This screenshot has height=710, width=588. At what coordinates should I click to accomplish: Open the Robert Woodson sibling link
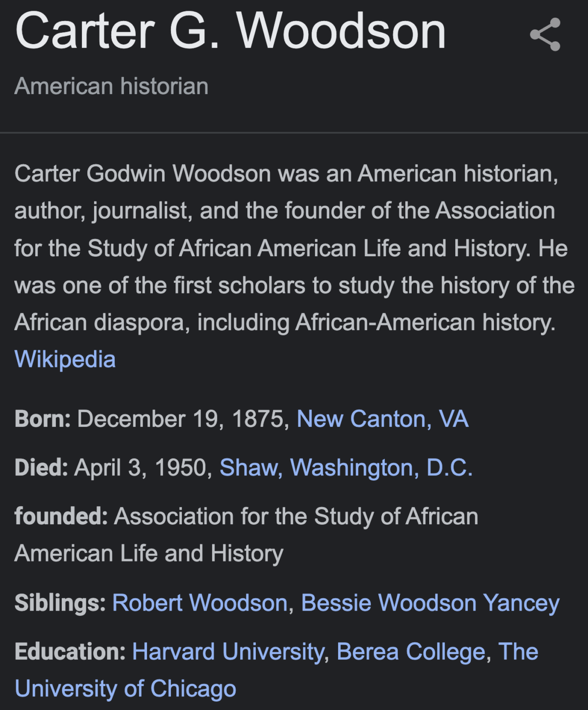pyautogui.click(x=200, y=603)
